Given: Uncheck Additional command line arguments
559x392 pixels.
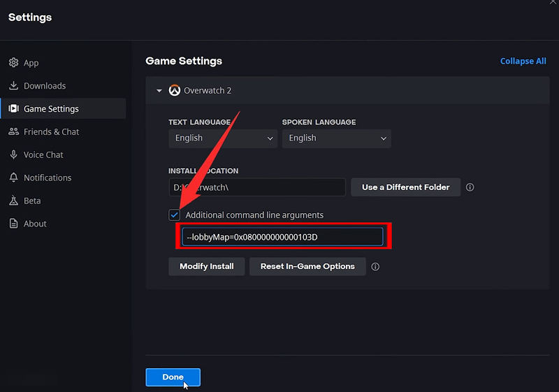Looking at the screenshot, I should click(x=174, y=215).
